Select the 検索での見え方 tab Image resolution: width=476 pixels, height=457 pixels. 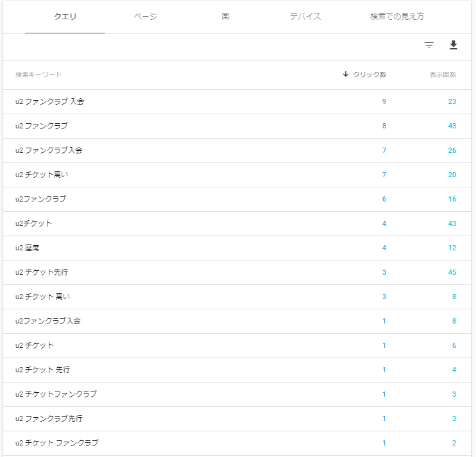397,17
